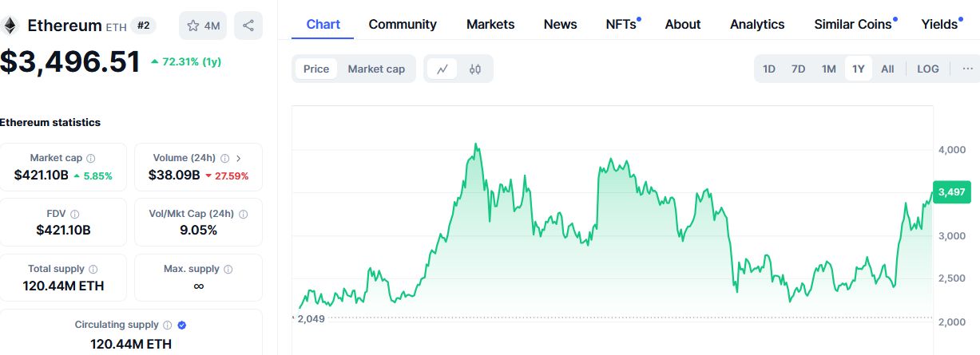Viewport: 980px width, 355px height.
Task: Click the 3,497 current price tag on chart
Action: pyautogui.click(x=952, y=191)
